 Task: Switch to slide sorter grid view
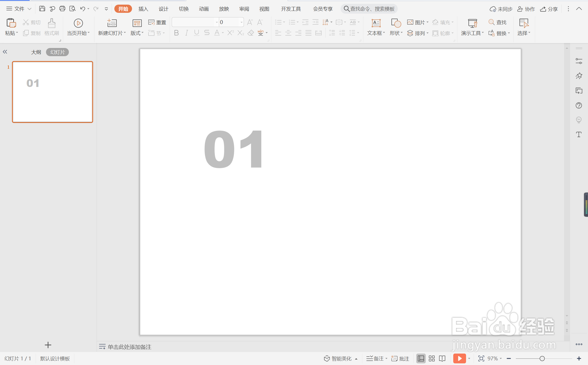pos(432,358)
